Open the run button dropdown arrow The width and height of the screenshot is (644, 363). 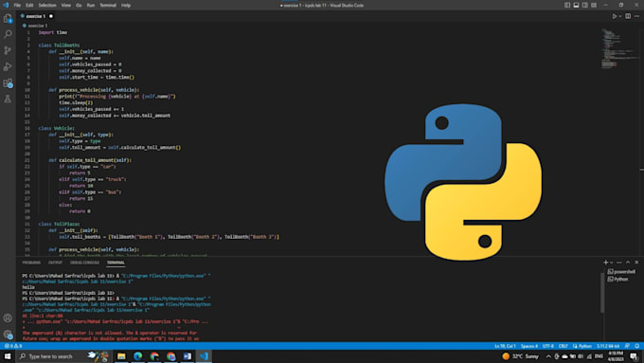620,16
